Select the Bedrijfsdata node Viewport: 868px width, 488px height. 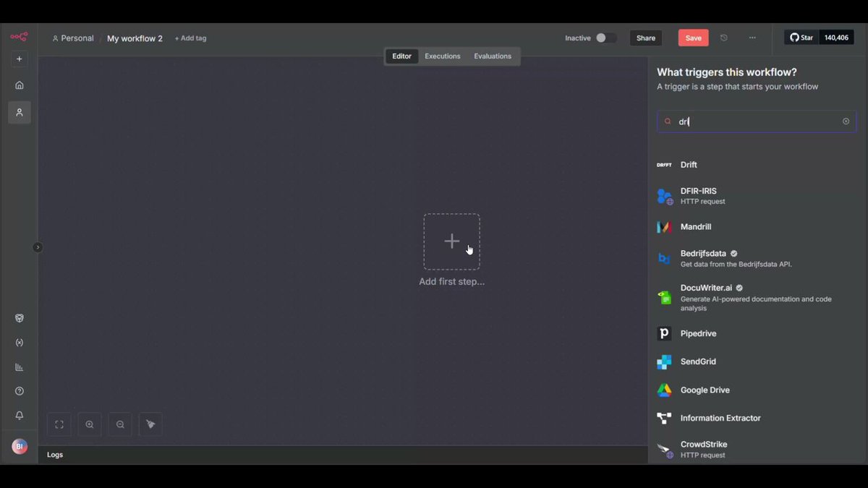click(757, 259)
